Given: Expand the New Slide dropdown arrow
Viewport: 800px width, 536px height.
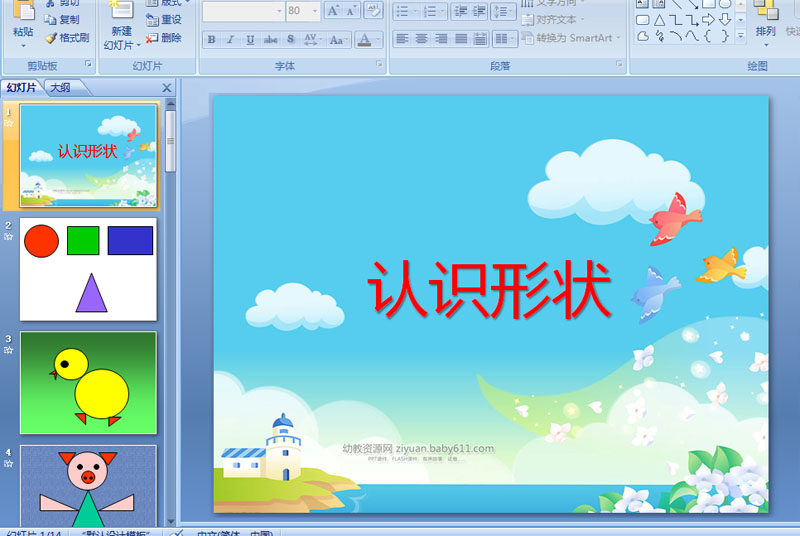Looking at the screenshot, I should [x=138, y=45].
